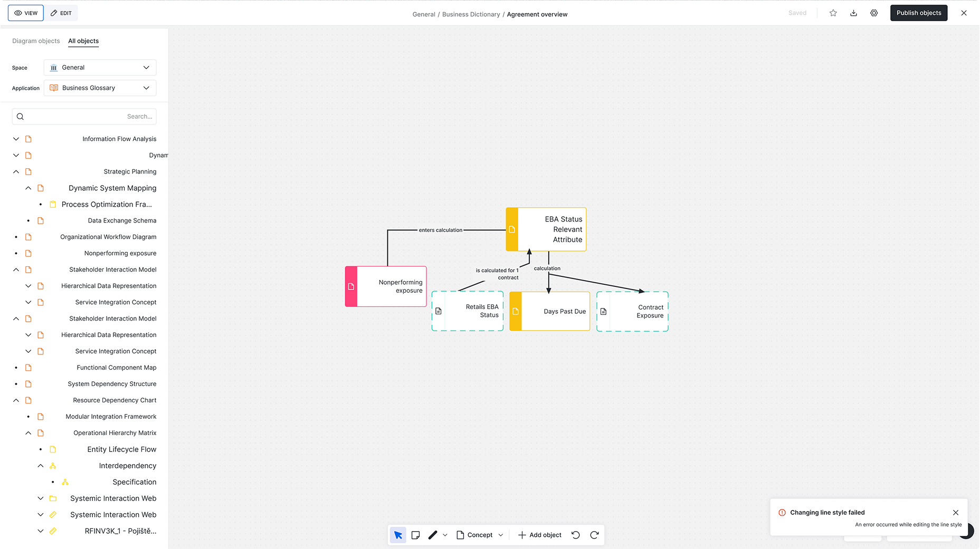Dismiss the 'Changing line style failed' notification
The image size is (980, 549).
955,512
